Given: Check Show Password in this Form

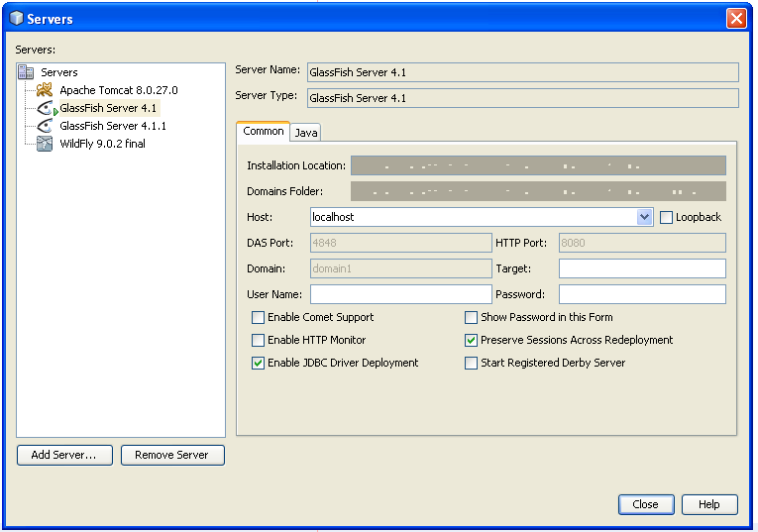Looking at the screenshot, I should [471, 317].
